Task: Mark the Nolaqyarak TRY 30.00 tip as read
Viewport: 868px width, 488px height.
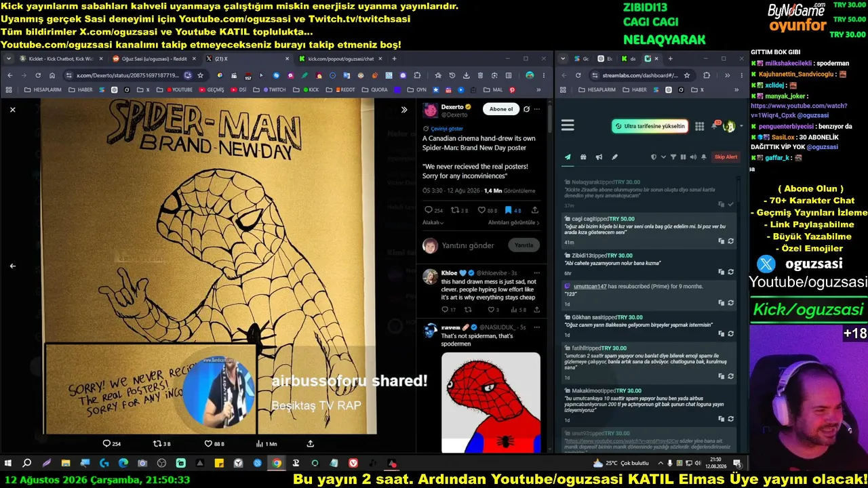Action: click(x=730, y=204)
